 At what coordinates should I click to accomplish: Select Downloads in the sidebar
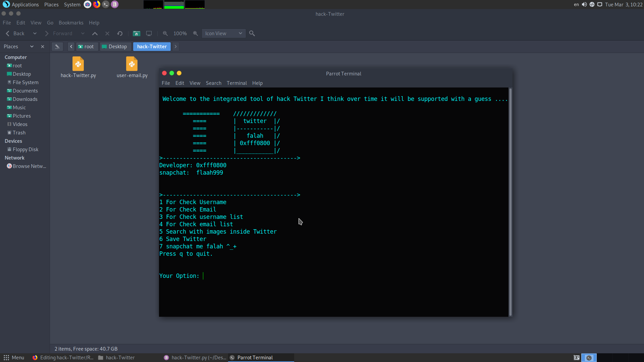point(25,99)
